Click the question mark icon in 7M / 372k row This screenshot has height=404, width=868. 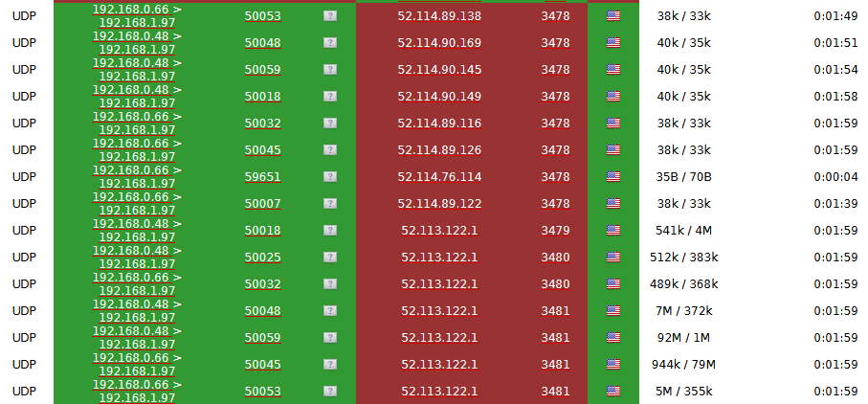tap(330, 311)
